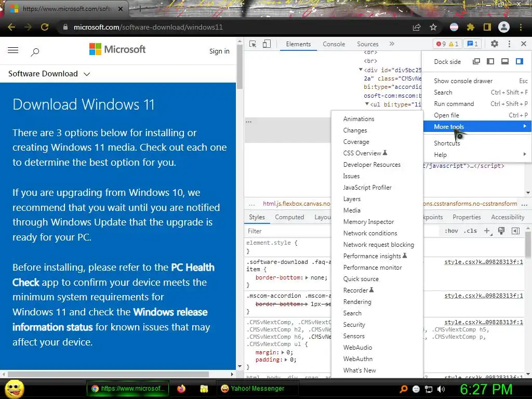Select Show console drawer menu item
Image resolution: width=532 pixels, height=399 pixels.
click(477, 81)
